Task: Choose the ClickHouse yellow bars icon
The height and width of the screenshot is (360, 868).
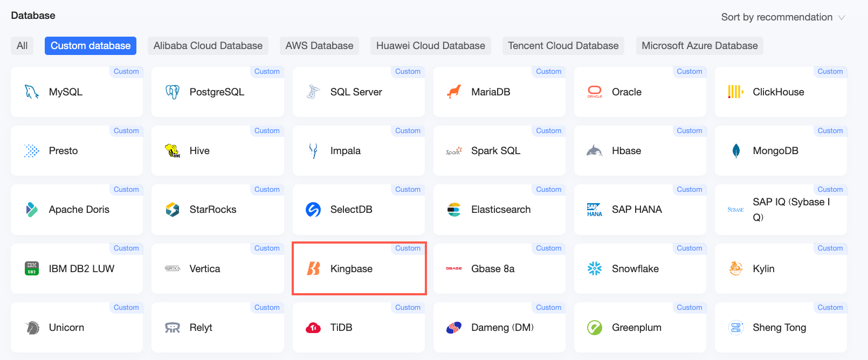Action: 735,92
